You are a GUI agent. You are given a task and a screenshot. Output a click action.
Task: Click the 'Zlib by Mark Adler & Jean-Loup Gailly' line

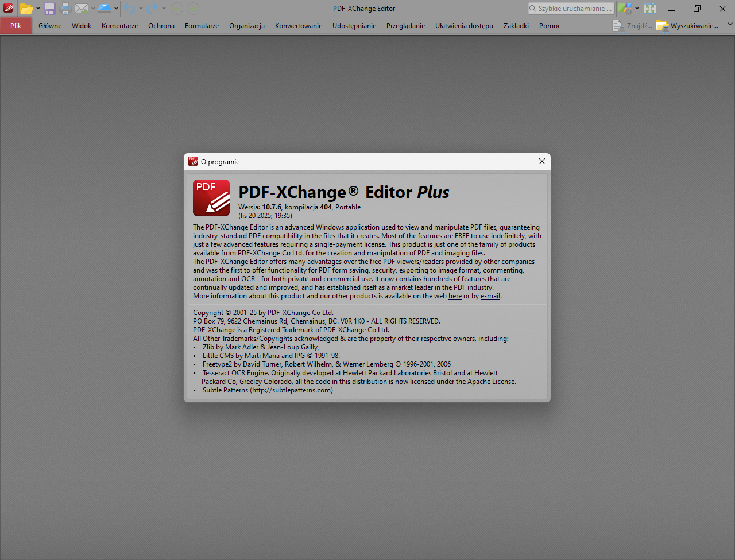pos(261,347)
